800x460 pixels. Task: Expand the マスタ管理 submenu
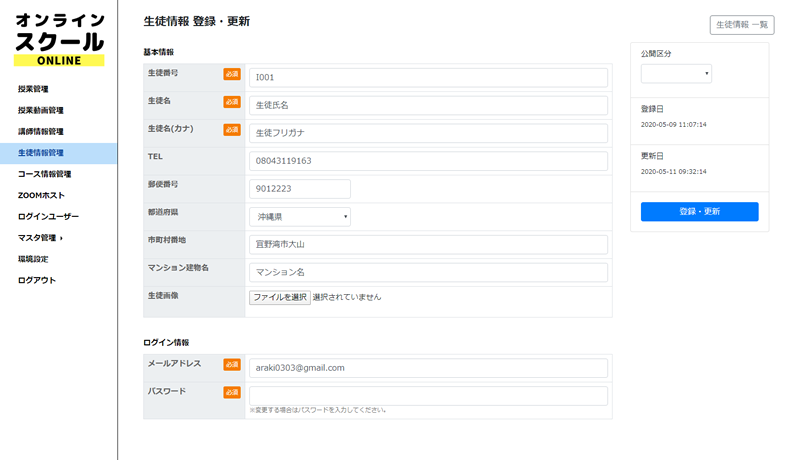[40, 238]
